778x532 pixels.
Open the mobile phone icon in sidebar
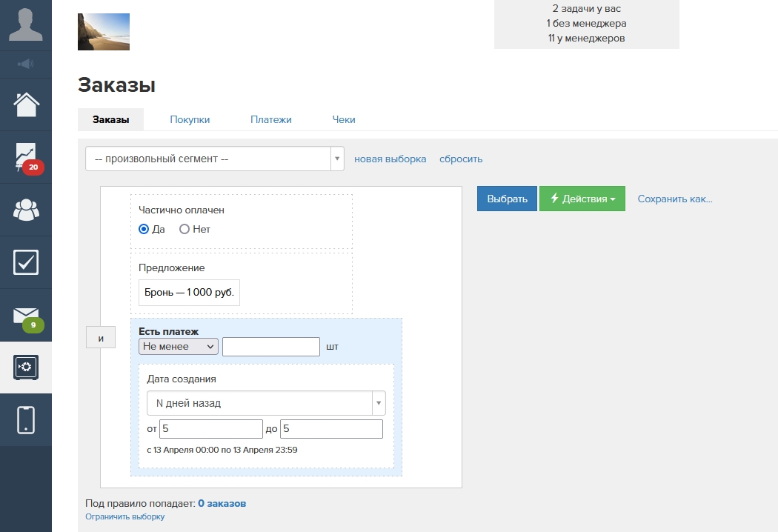click(x=26, y=420)
